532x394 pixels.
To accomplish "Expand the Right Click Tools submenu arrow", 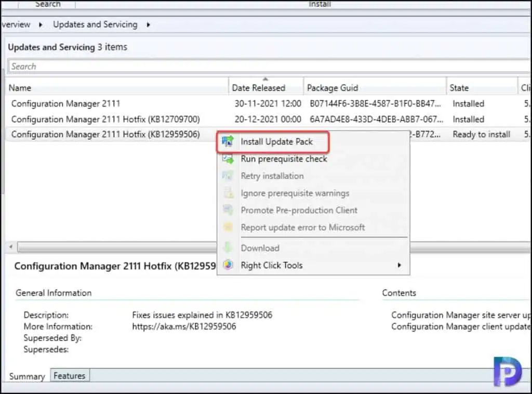I will (x=399, y=265).
